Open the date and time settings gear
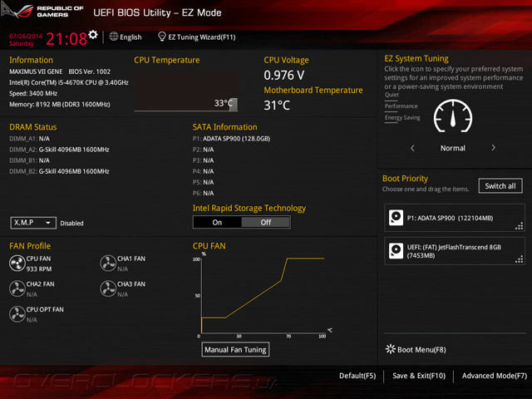 (x=93, y=34)
